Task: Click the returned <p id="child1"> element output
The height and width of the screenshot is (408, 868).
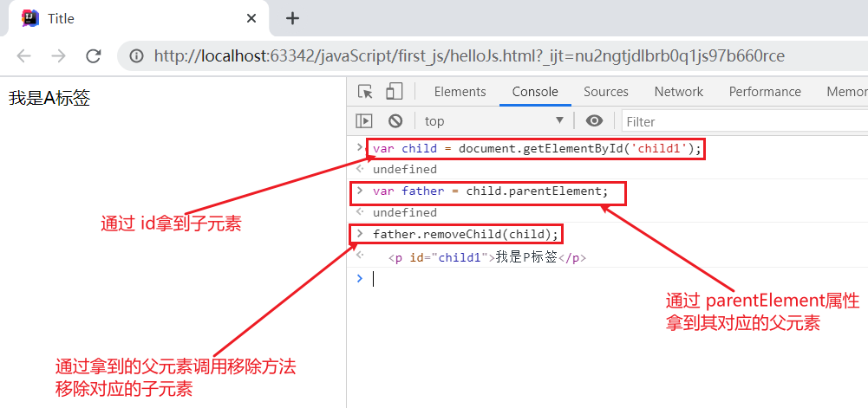Action: coord(487,257)
